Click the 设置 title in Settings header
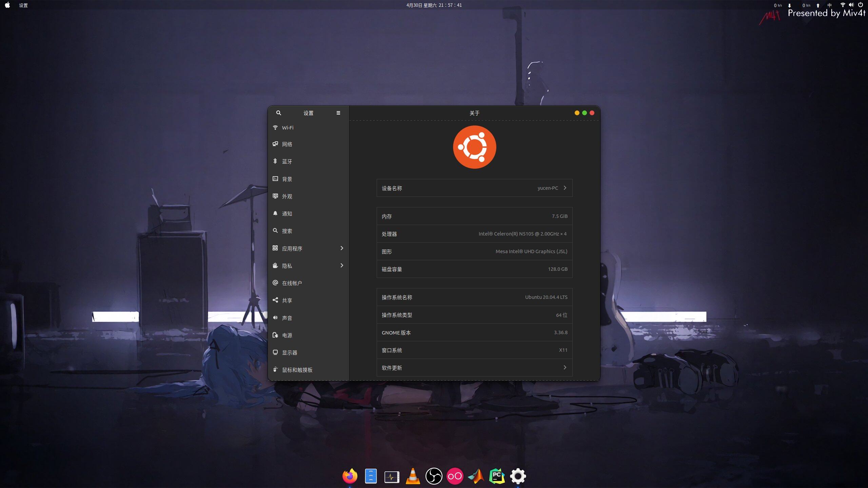This screenshot has width=868, height=488. (308, 113)
